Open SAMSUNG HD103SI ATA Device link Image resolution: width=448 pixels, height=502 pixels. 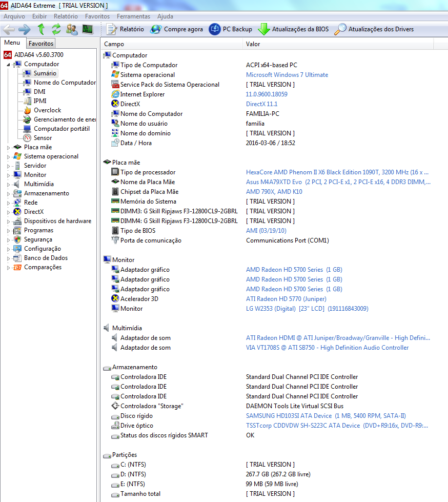[x=326, y=416]
